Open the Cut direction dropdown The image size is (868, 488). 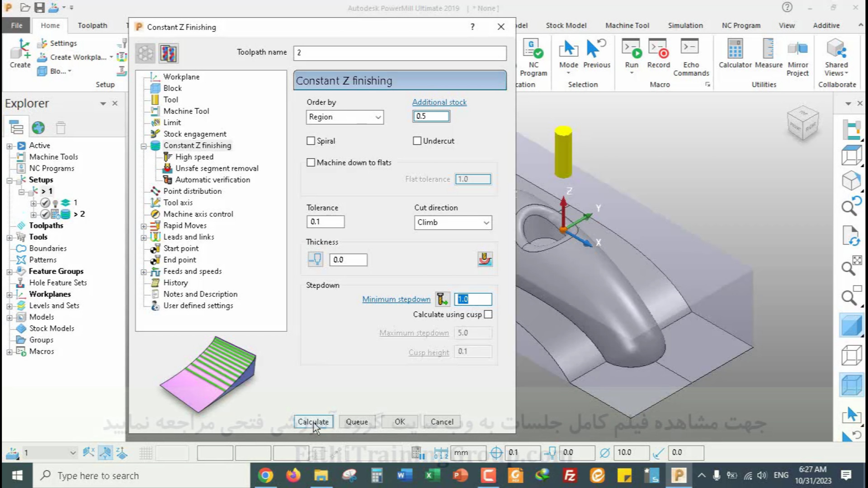pos(453,223)
